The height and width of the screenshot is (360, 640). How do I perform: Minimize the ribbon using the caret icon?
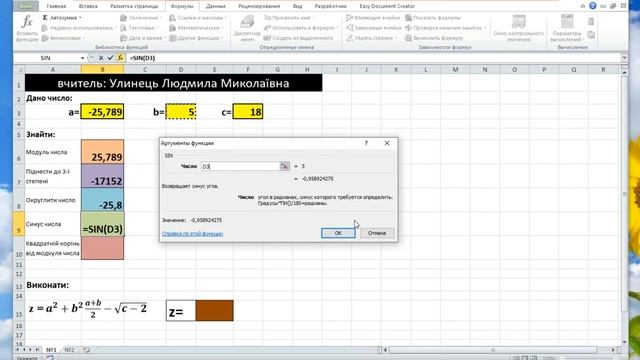coord(582,6)
